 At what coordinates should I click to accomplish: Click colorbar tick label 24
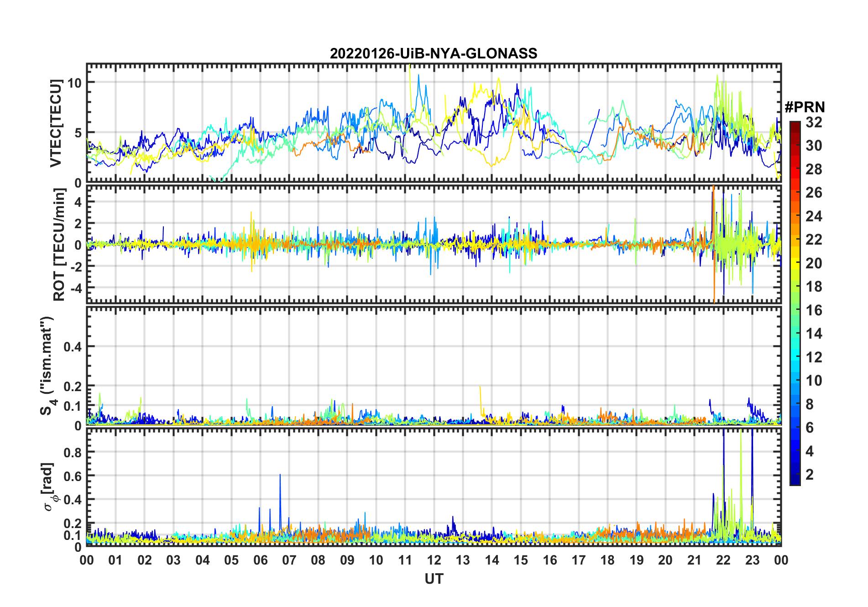click(x=814, y=216)
